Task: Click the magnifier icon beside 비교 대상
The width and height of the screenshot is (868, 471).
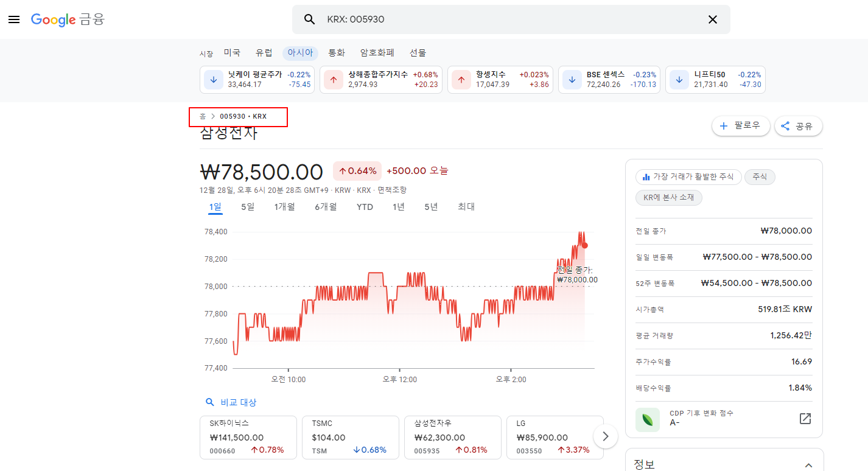Action: 210,402
